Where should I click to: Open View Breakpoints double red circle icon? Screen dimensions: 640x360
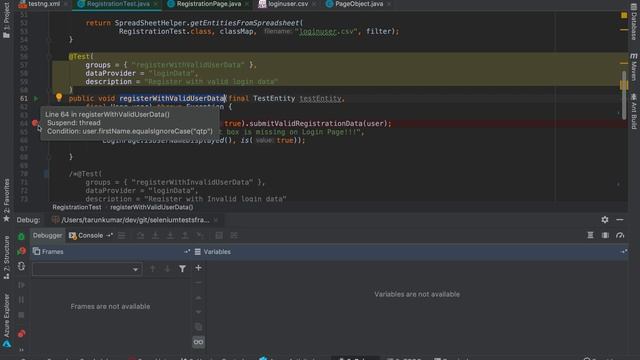(21, 334)
